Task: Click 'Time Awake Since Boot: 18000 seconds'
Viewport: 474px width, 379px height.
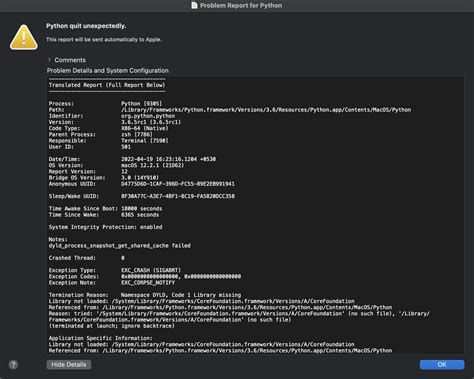Action: pos(105,208)
